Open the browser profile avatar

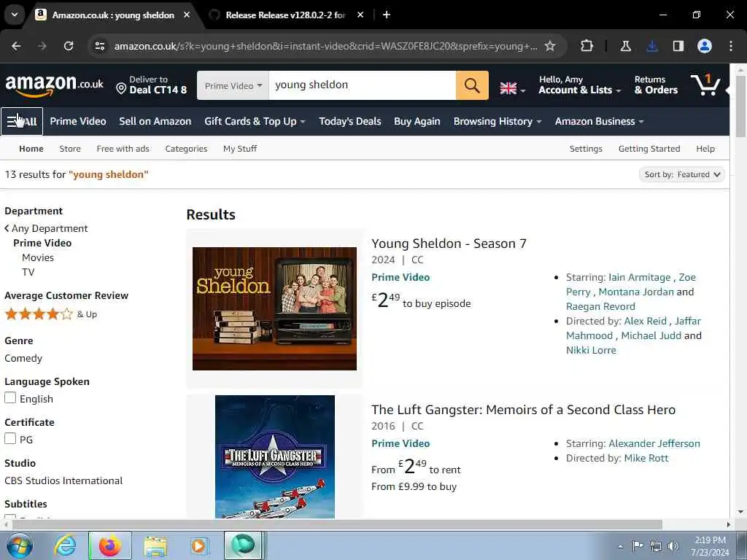pyautogui.click(x=705, y=46)
